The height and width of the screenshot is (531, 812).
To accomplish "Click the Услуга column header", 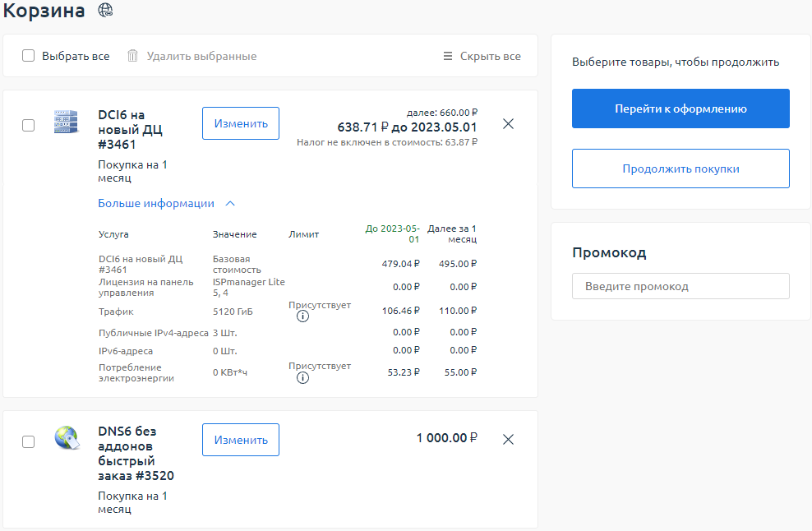I will 113,234.
